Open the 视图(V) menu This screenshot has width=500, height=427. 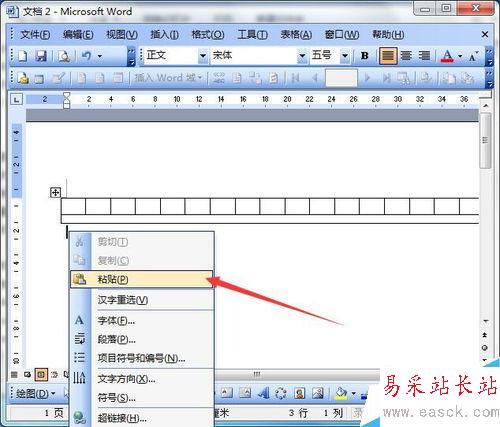122,34
